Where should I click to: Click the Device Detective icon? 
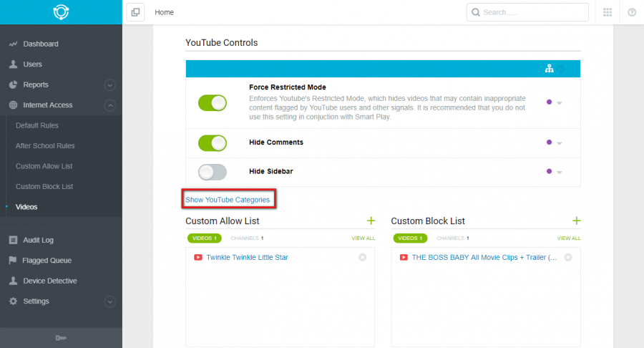[13, 281]
